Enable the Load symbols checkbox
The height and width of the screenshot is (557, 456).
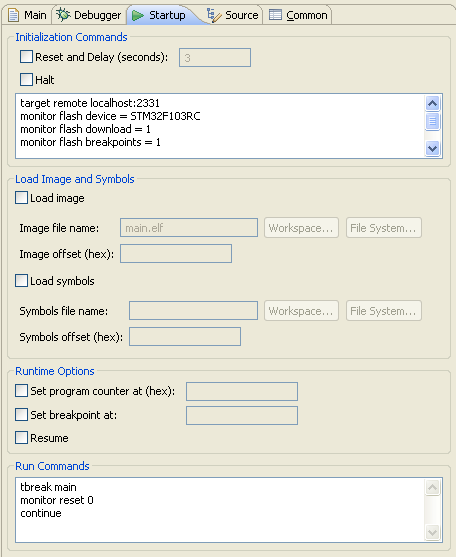pos(21,281)
